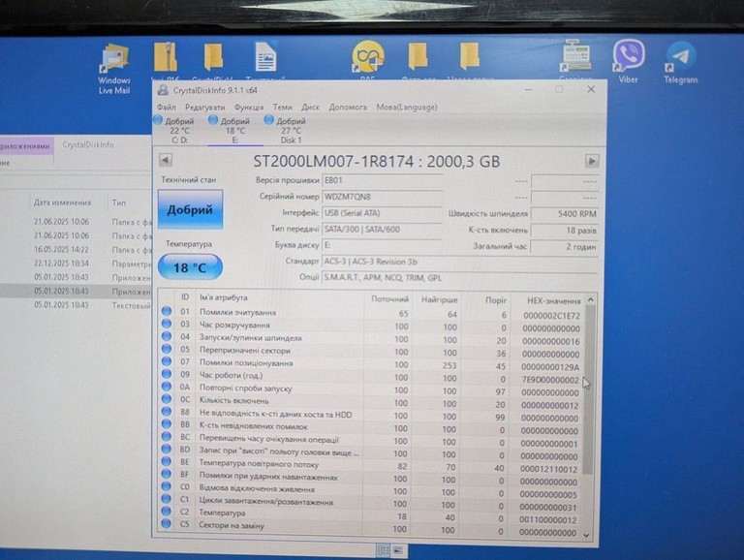744x560 pixels.
Task: Click the status circle for attribute C5
Action: [166, 523]
